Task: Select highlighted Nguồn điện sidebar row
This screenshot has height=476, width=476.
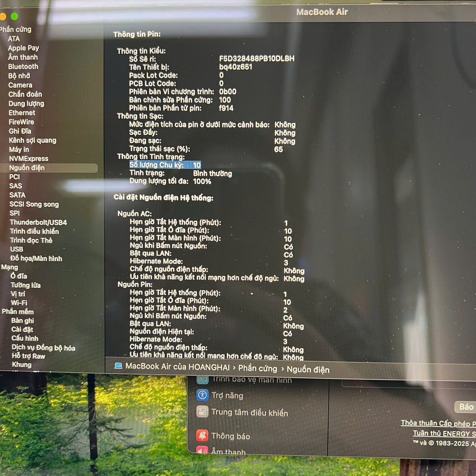Action: (49, 168)
